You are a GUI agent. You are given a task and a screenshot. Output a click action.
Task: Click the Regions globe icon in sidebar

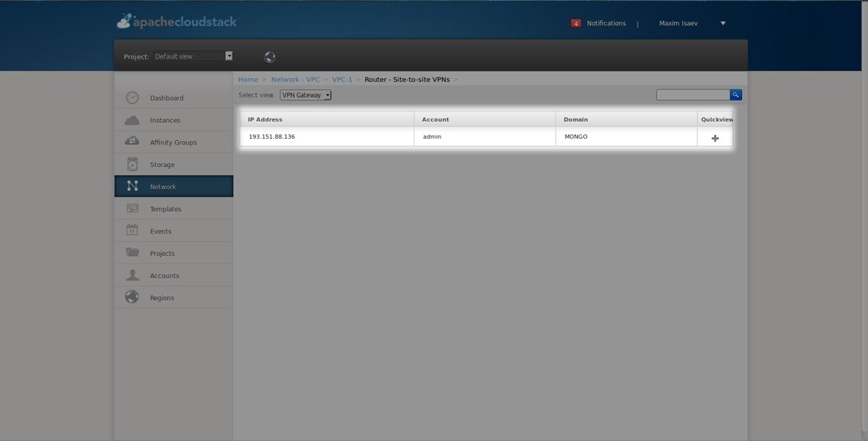click(132, 297)
